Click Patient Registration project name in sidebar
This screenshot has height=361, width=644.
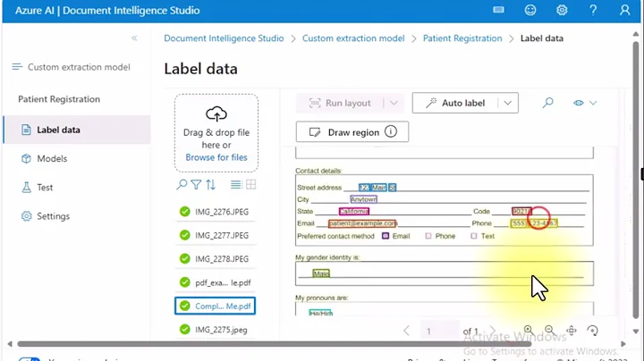coord(59,99)
